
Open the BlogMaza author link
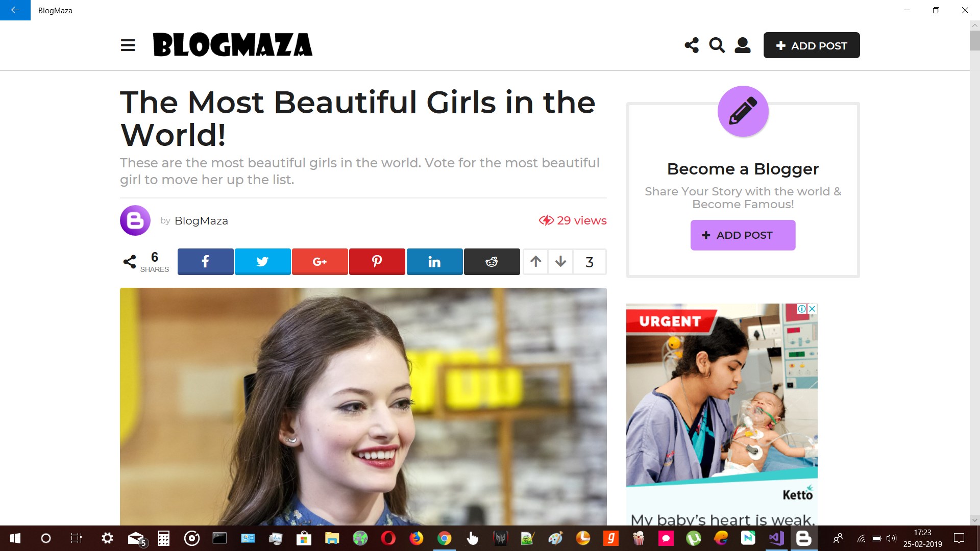tap(201, 221)
